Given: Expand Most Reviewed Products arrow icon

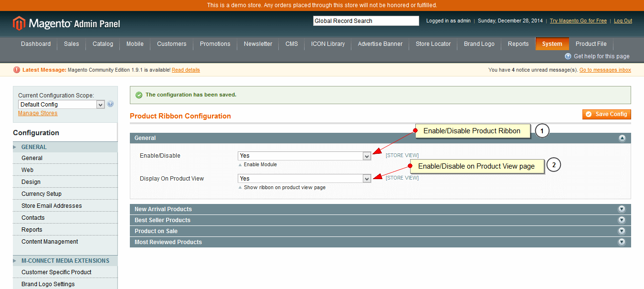Looking at the screenshot, I should tap(622, 242).
